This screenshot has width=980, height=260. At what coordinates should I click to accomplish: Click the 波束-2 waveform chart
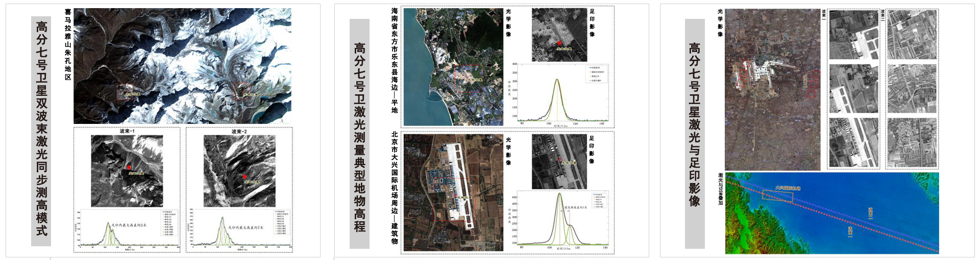pyautogui.click(x=239, y=229)
